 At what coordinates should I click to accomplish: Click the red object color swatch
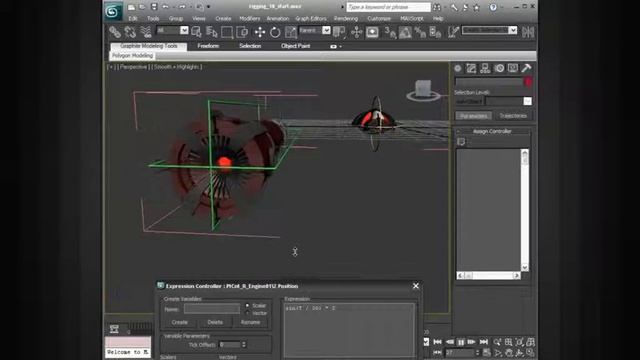tap(528, 82)
